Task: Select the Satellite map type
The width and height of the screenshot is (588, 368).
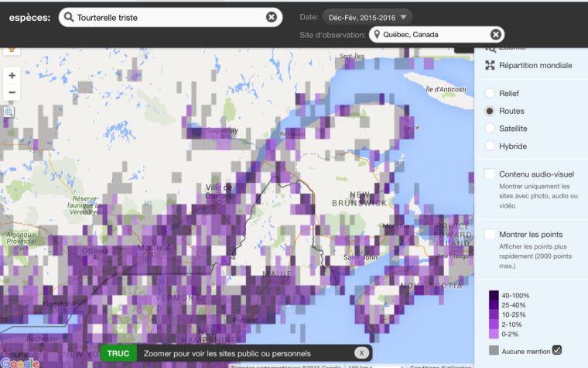Action: [x=489, y=128]
